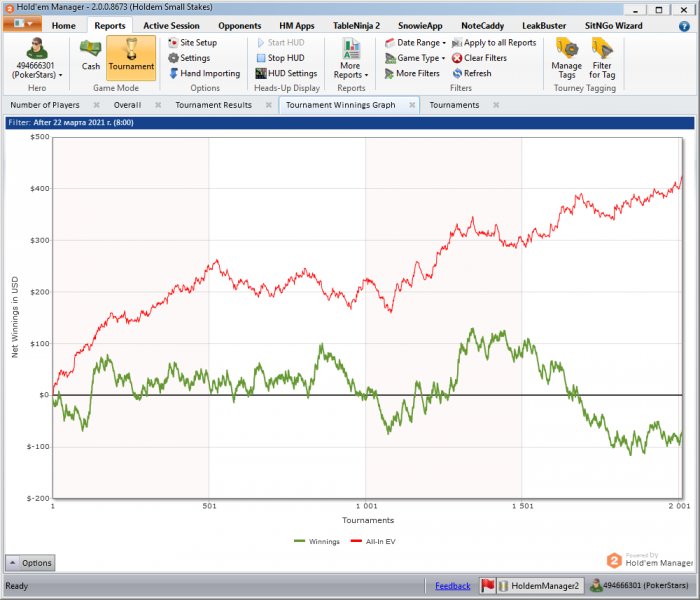Select the Reports ribbon tab

[110, 26]
